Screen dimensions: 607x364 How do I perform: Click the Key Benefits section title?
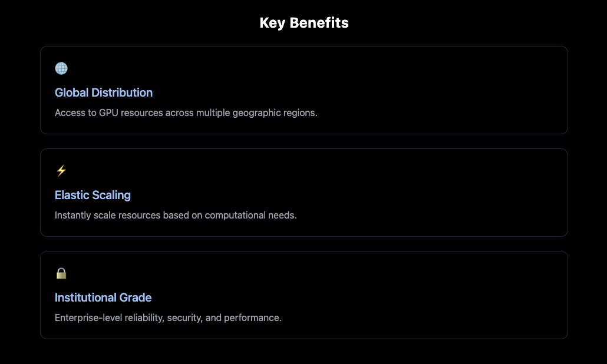click(x=303, y=23)
